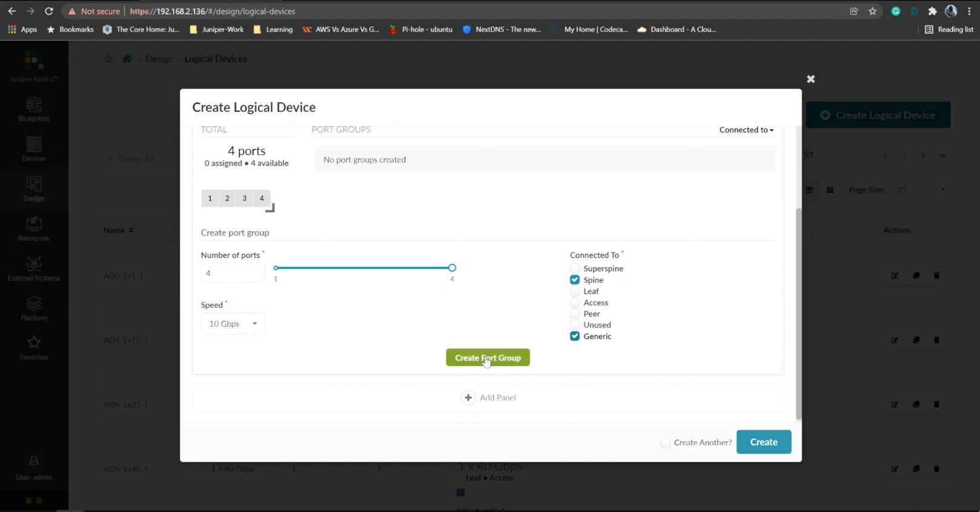The image size is (980, 512).
Task: Switch the device list to grid view
Action: click(x=830, y=190)
